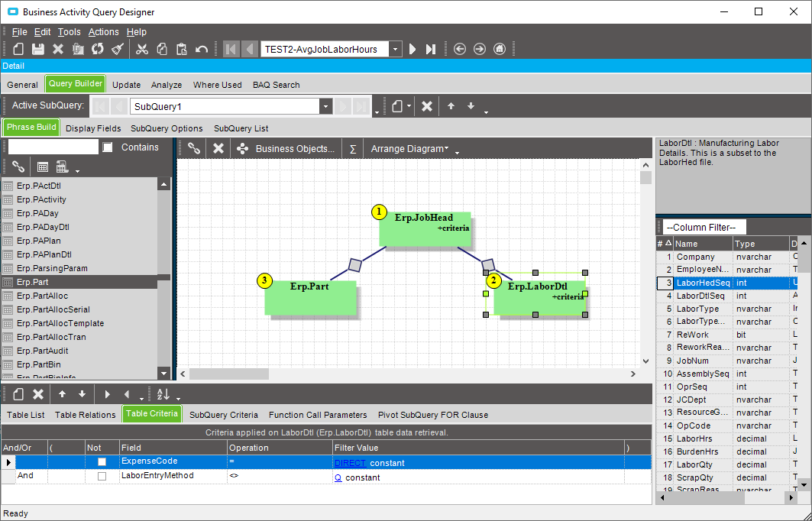Click the Back circle arrow icon
The width and height of the screenshot is (812, 521).
click(x=460, y=49)
